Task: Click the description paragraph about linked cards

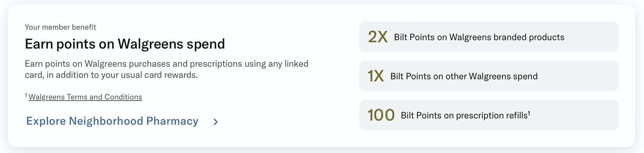Action: point(167,69)
